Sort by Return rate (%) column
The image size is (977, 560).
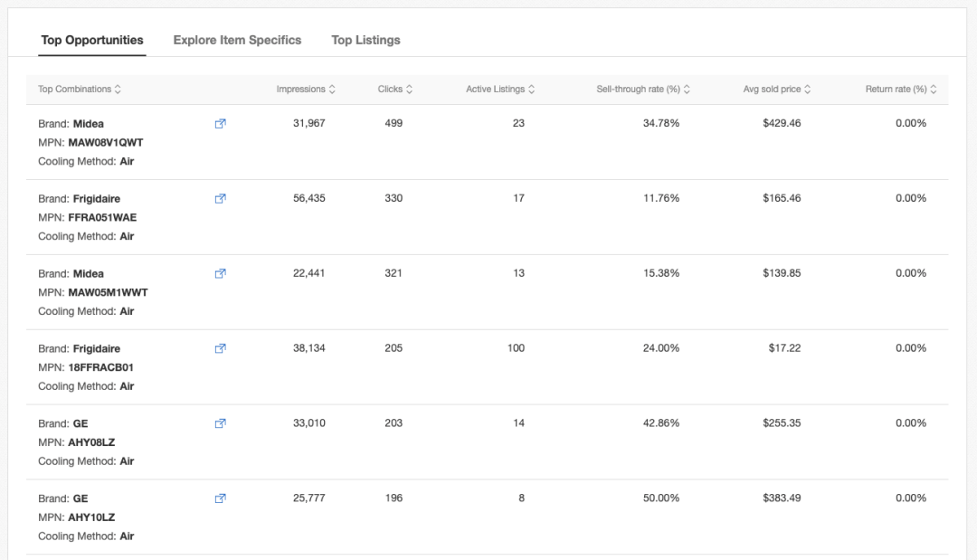(x=901, y=89)
